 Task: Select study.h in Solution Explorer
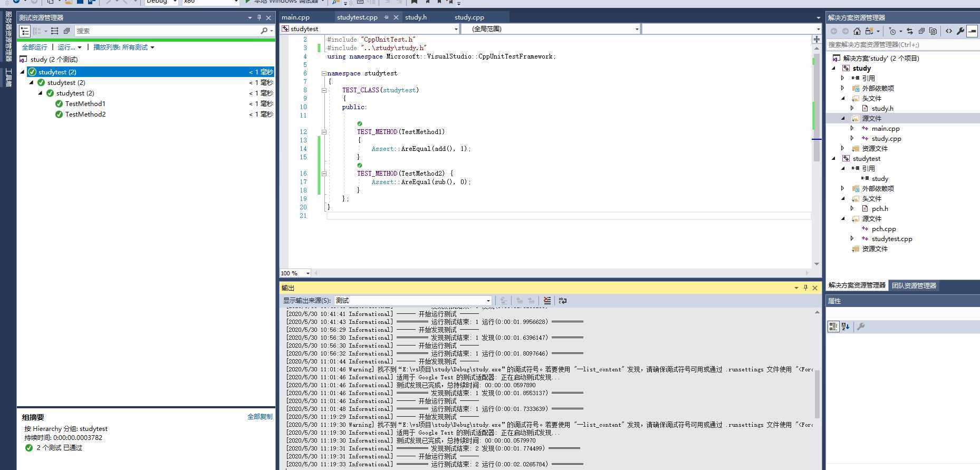pyautogui.click(x=882, y=109)
